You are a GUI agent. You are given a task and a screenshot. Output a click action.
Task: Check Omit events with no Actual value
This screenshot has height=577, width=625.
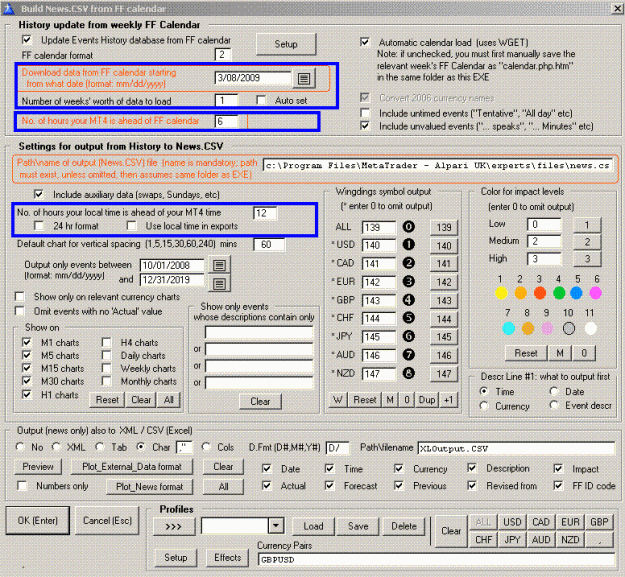pos(20,311)
